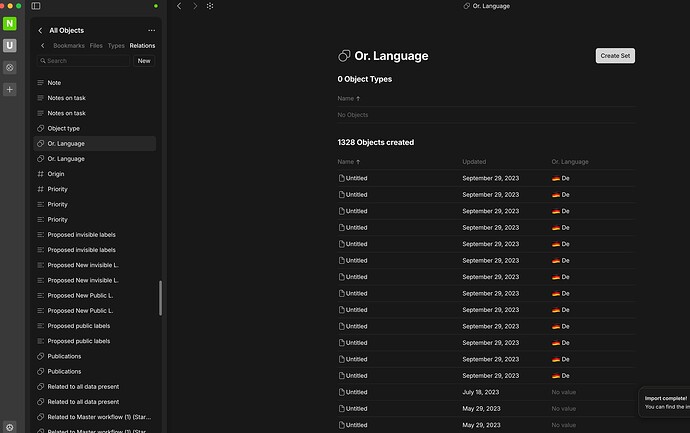Select the highlighted Or. Language item

[95, 143]
